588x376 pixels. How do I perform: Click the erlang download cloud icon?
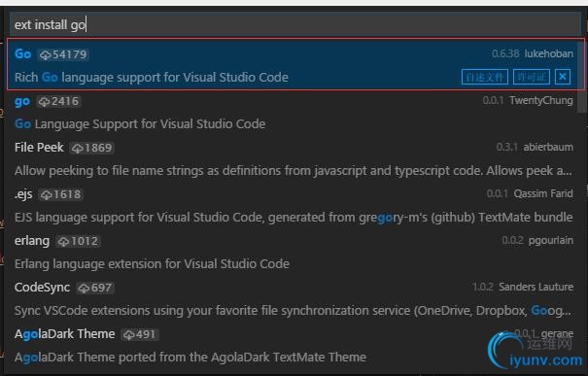point(63,241)
